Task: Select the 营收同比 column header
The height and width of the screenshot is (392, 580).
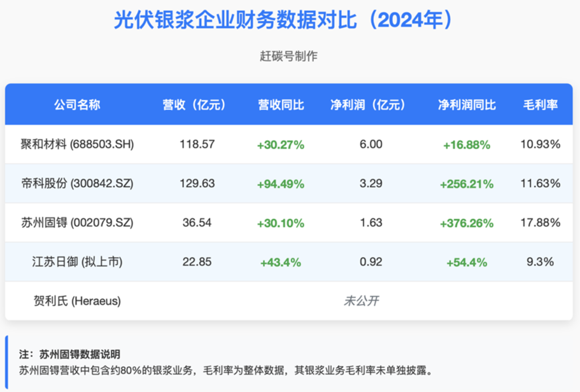Action: pos(281,105)
